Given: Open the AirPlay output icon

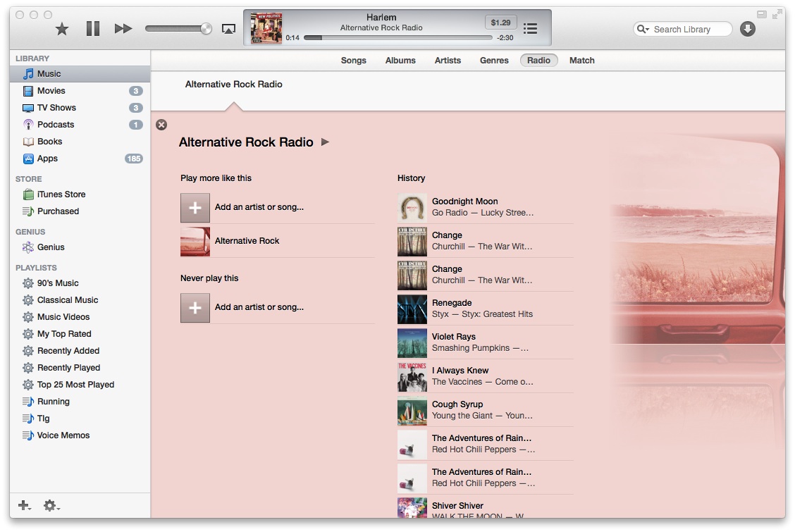Looking at the screenshot, I should point(228,29).
